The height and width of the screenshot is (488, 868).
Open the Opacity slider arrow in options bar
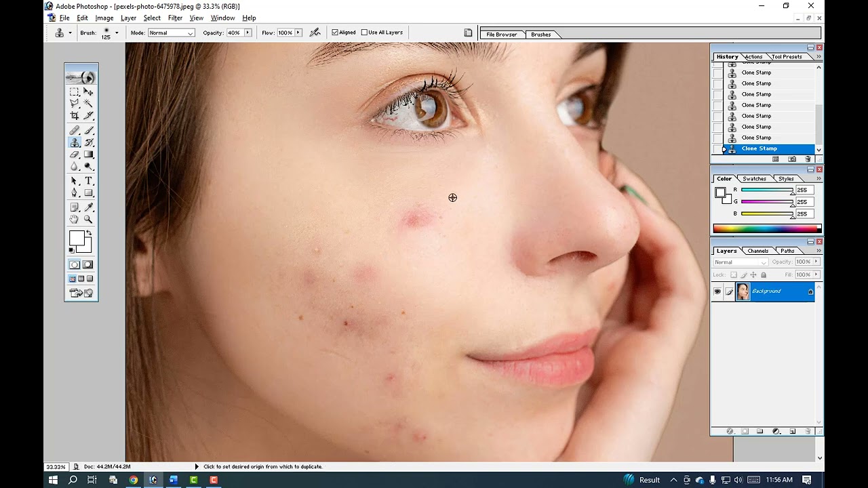coord(248,33)
